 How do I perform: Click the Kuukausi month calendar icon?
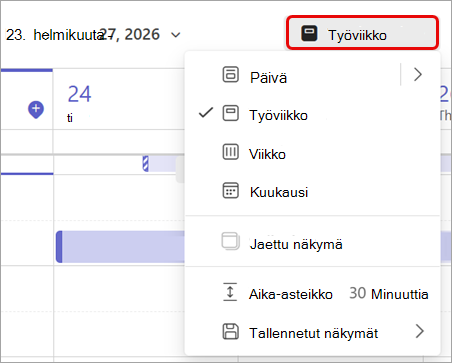[x=230, y=190]
